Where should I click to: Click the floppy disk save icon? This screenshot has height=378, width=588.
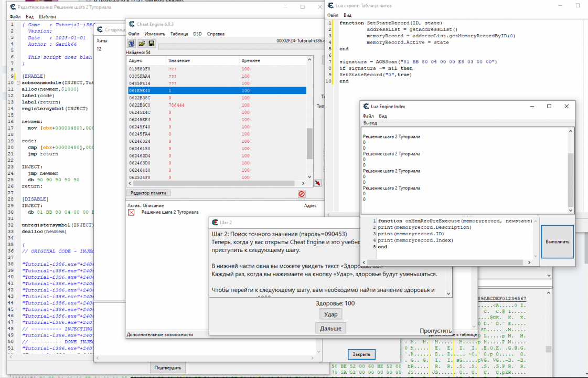coord(151,43)
